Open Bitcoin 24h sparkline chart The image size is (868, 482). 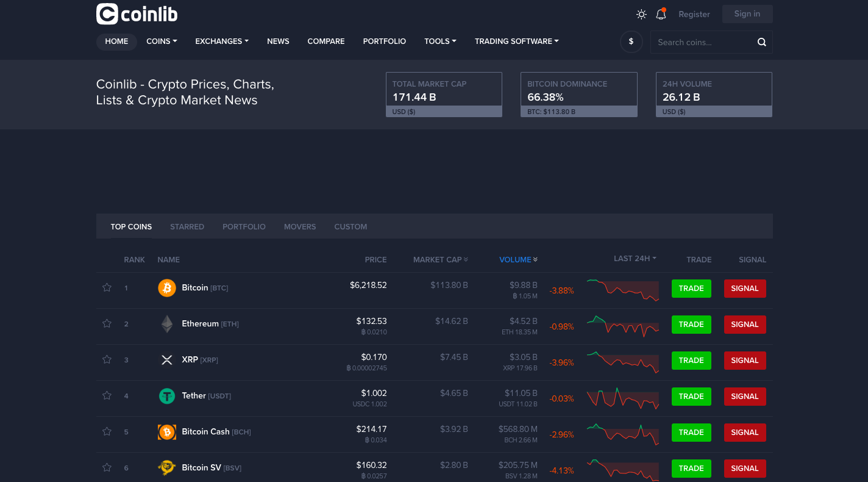[x=623, y=290]
